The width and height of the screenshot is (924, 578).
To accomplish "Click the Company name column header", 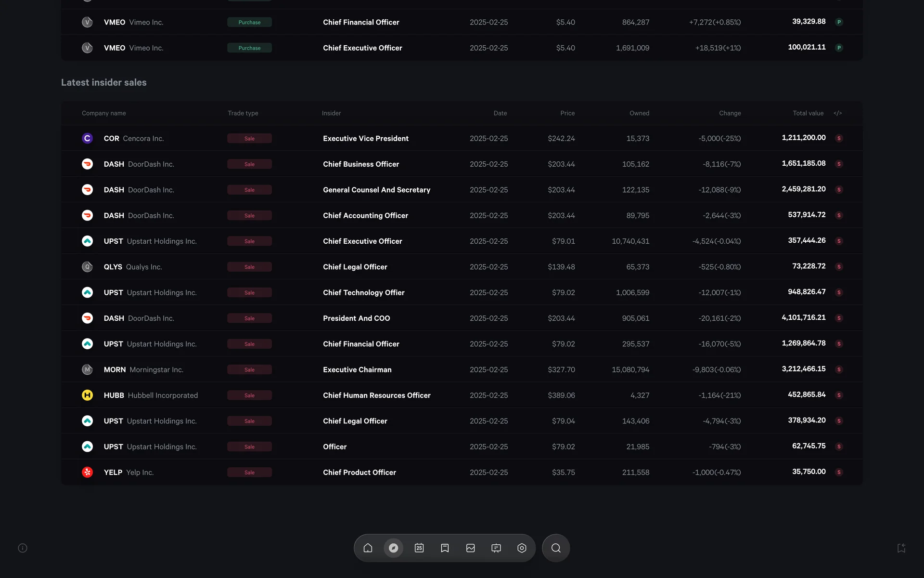I will point(103,113).
